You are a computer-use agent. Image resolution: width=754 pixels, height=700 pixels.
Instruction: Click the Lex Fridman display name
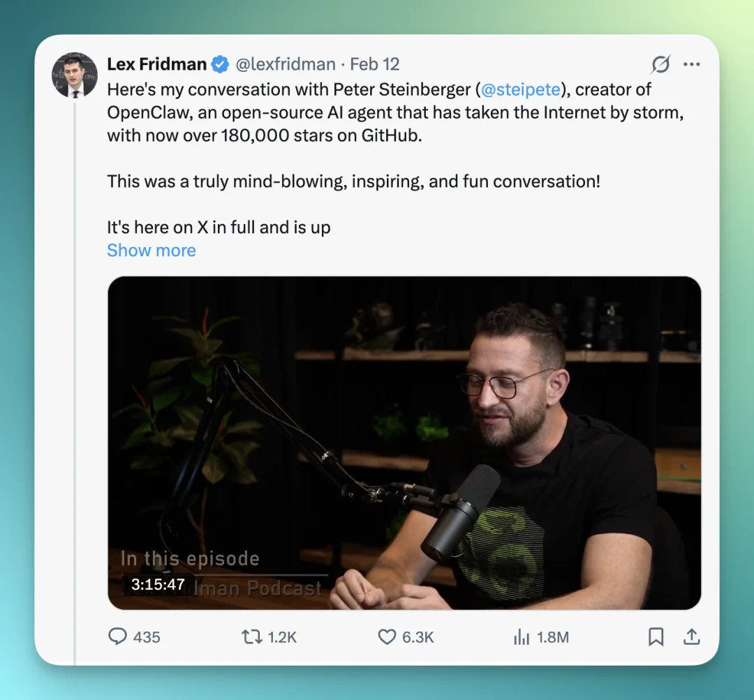[157, 65]
